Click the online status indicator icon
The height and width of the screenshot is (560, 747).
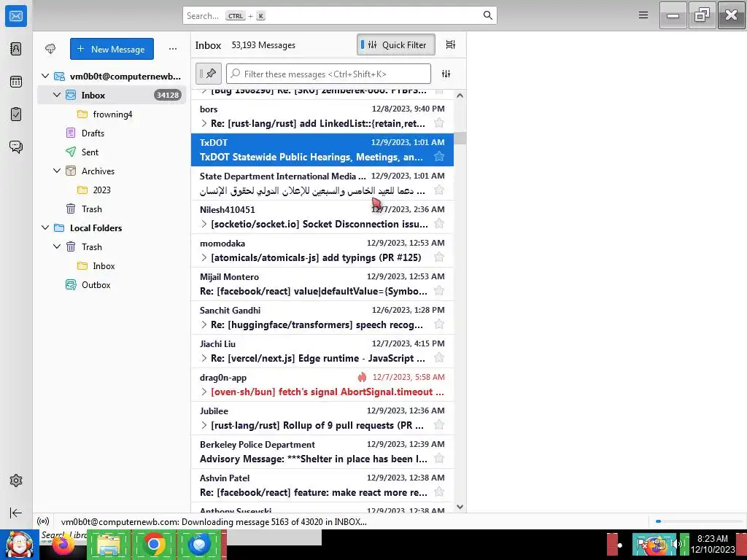pyautogui.click(x=43, y=521)
